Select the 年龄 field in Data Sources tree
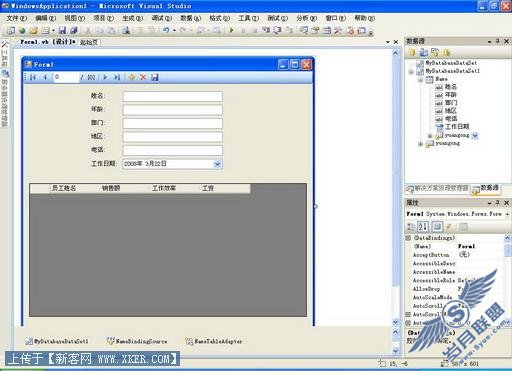The height and width of the screenshot is (371, 512). pyautogui.click(x=451, y=95)
